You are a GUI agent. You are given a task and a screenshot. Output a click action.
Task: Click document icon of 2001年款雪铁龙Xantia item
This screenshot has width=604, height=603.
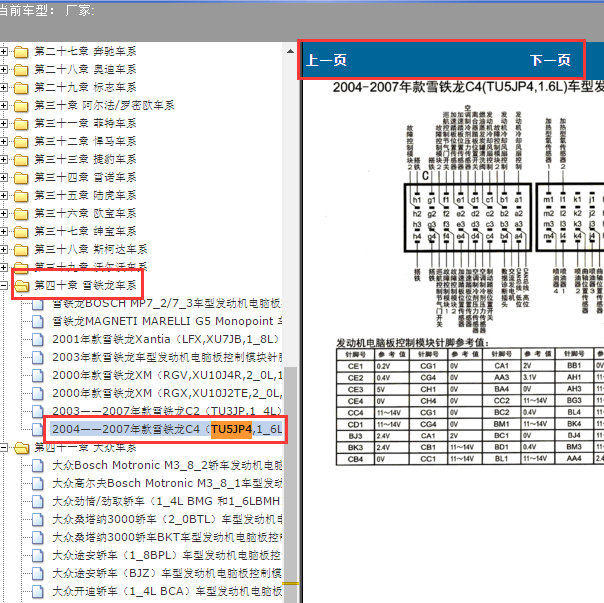pos(38,339)
